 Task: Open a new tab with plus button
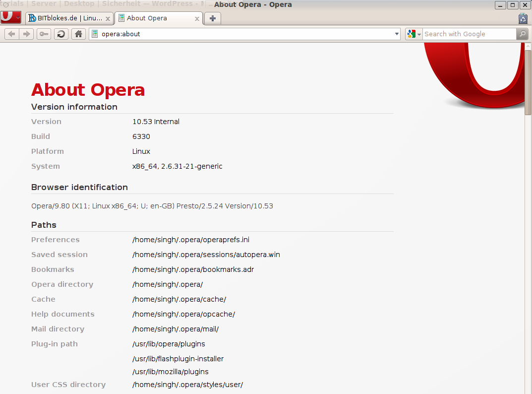tap(213, 18)
